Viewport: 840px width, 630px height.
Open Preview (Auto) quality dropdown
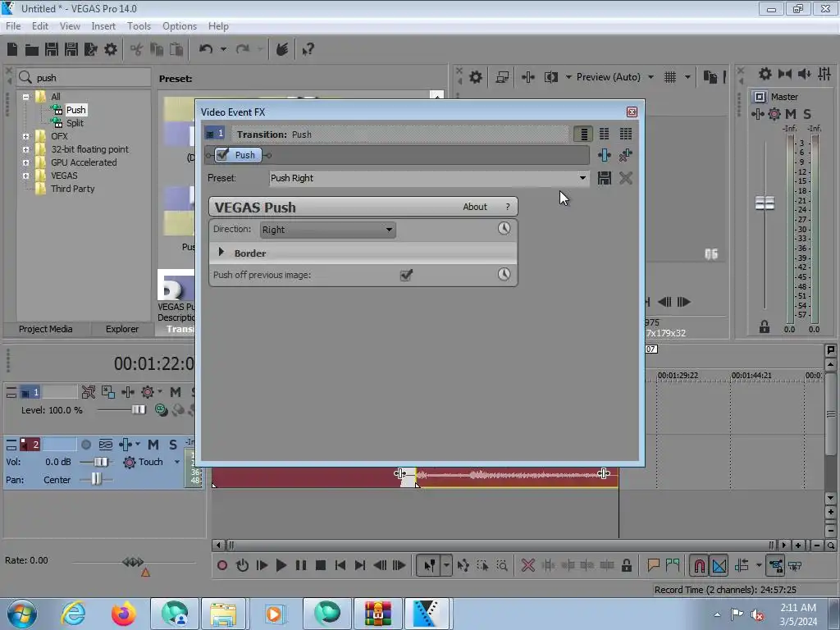pos(651,77)
